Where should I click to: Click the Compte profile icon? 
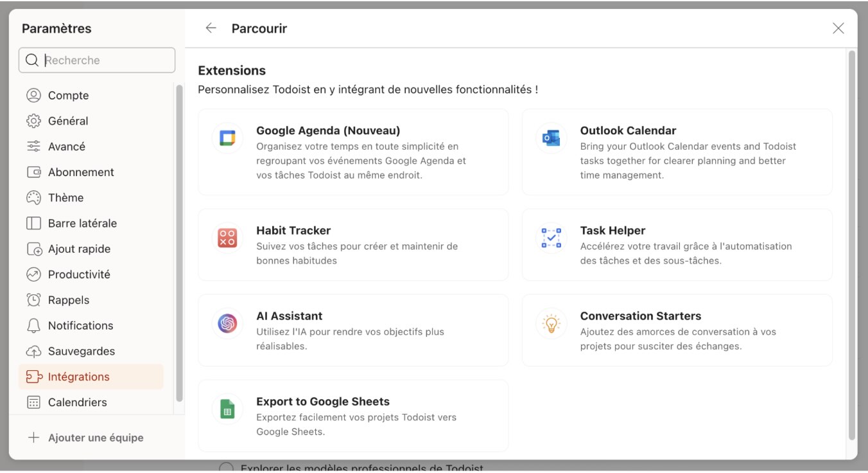coord(33,95)
